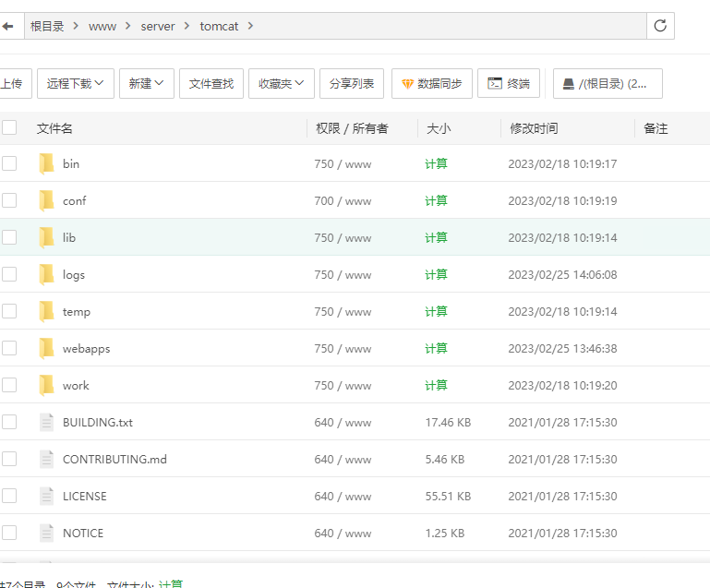Check the lib row checkbox
The height and width of the screenshot is (588, 710).
coord(9,237)
